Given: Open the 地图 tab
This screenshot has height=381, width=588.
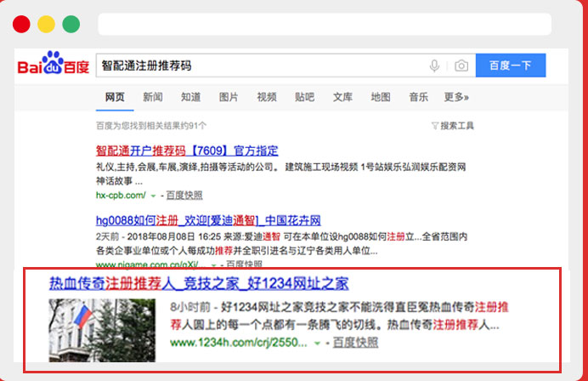Looking at the screenshot, I should pos(381,97).
